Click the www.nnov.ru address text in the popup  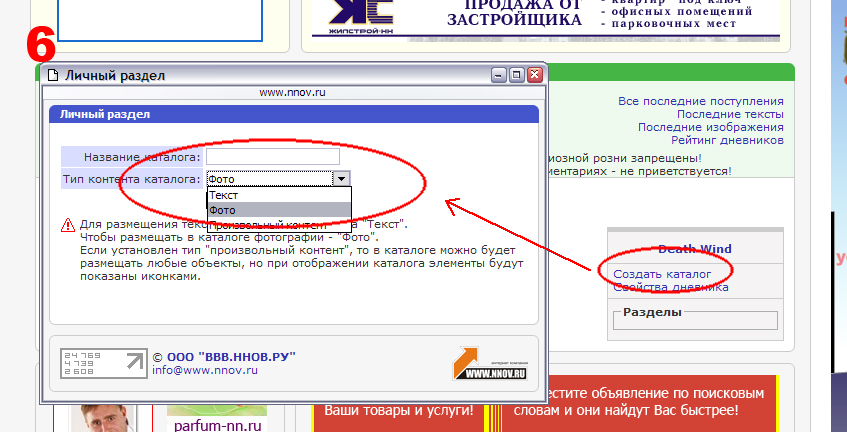coord(292,92)
